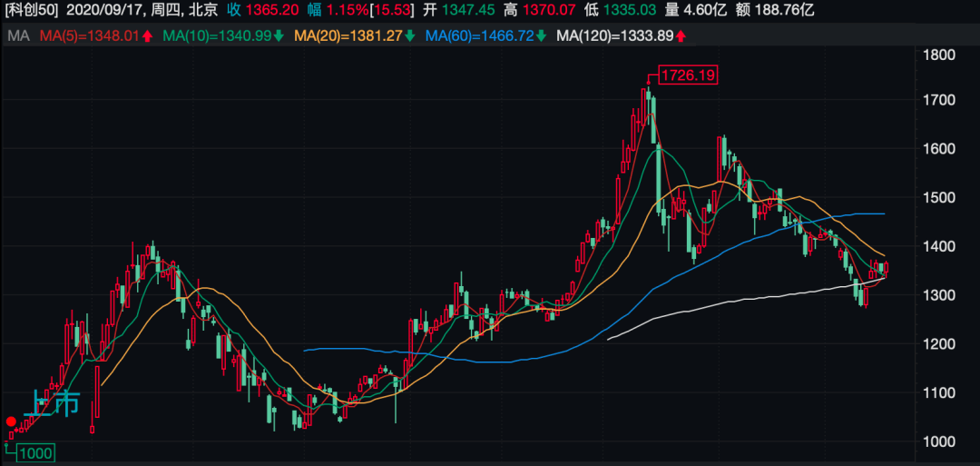Click the turnover value 188.76亿
The width and height of the screenshot is (980, 466).
click(786, 10)
